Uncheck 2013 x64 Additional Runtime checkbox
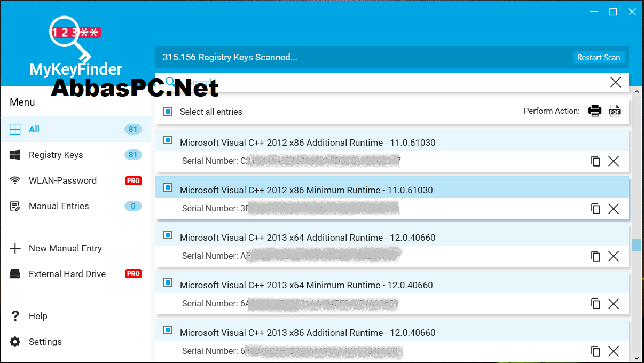The width and height of the screenshot is (644, 363). [x=168, y=235]
